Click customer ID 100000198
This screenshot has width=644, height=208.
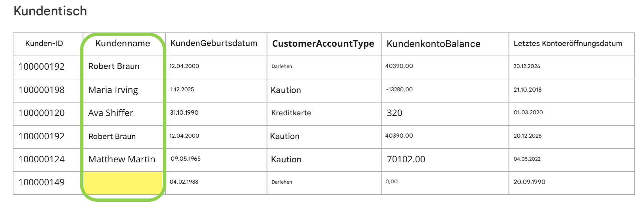pos(41,90)
